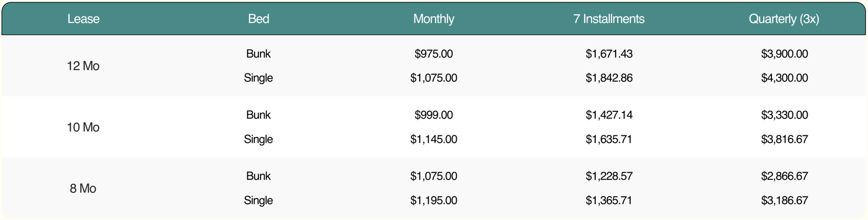The width and height of the screenshot is (868, 220).
Task: Click the $4,300.00 quarterly amount
Action: pyautogui.click(x=784, y=78)
